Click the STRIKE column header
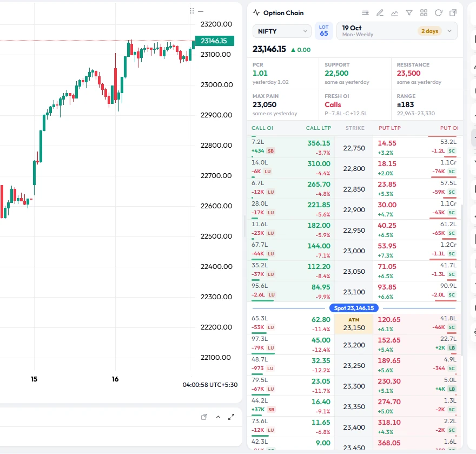The width and height of the screenshot is (476, 454). coord(355,128)
